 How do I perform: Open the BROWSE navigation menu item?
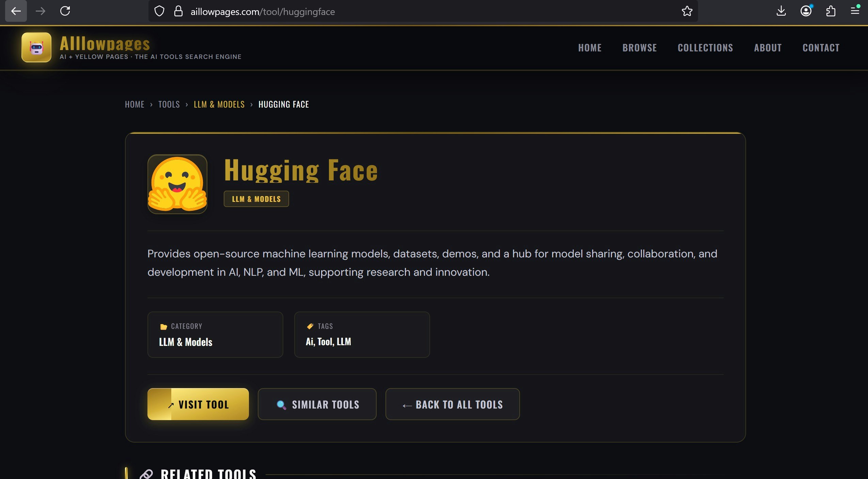point(640,48)
